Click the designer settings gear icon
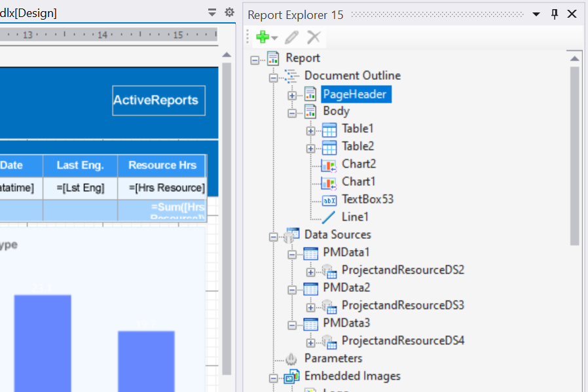588x392 pixels. tap(229, 12)
